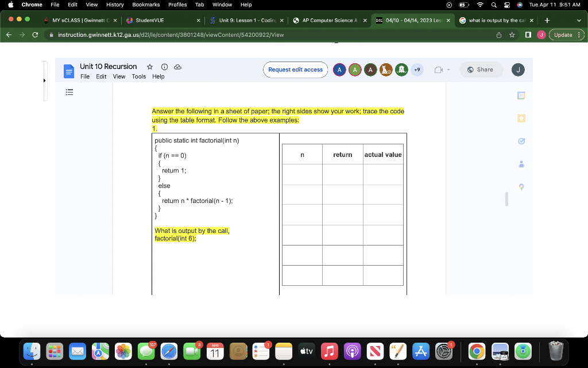The image size is (588, 368).
Task: Open the Contacts side panel
Action: click(x=521, y=164)
